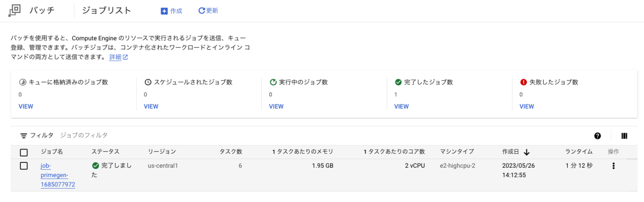Click the 更新 refresh icon
The height and width of the screenshot is (202, 644).
pos(201,11)
